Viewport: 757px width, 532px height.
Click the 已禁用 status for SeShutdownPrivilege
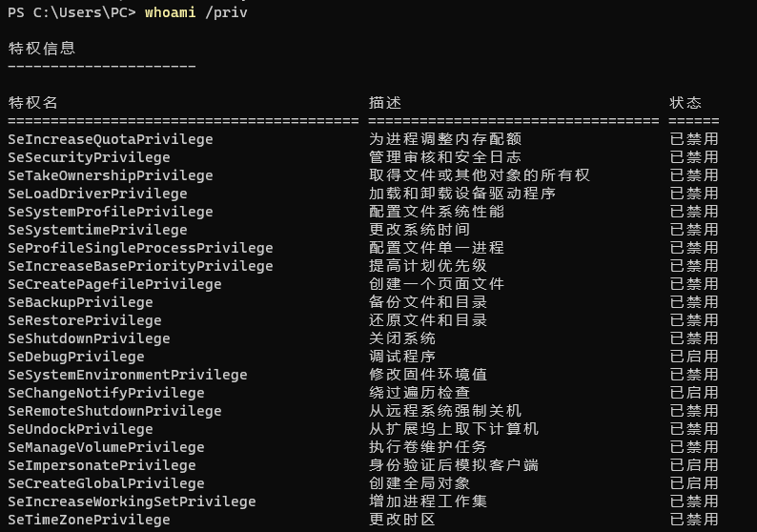tap(694, 338)
